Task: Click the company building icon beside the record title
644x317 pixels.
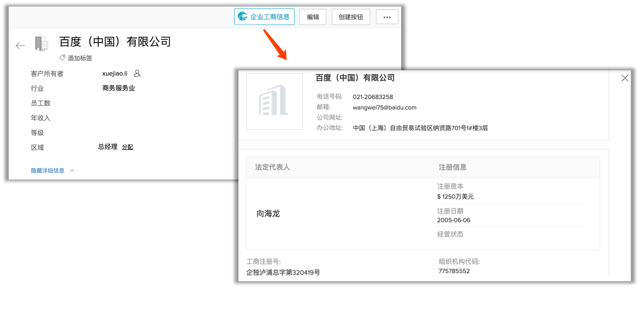Action: pyautogui.click(x=42, y=43)
